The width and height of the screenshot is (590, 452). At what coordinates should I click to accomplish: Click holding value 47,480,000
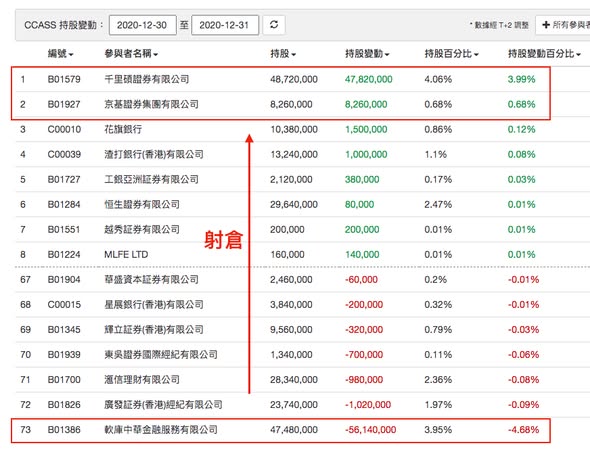(294, 430)
